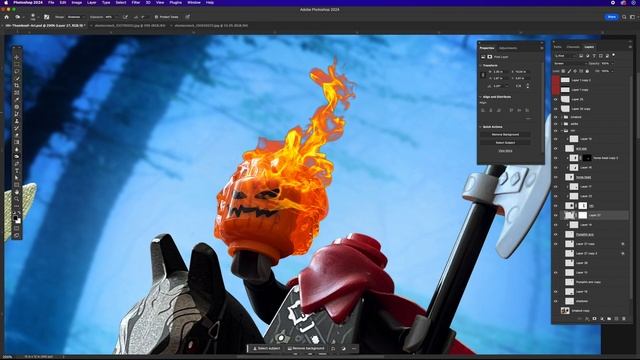The width and height of the screenshot is (640, 360).
Task: Select the Zoom tool in toolbar
Action: pos(16,199)
